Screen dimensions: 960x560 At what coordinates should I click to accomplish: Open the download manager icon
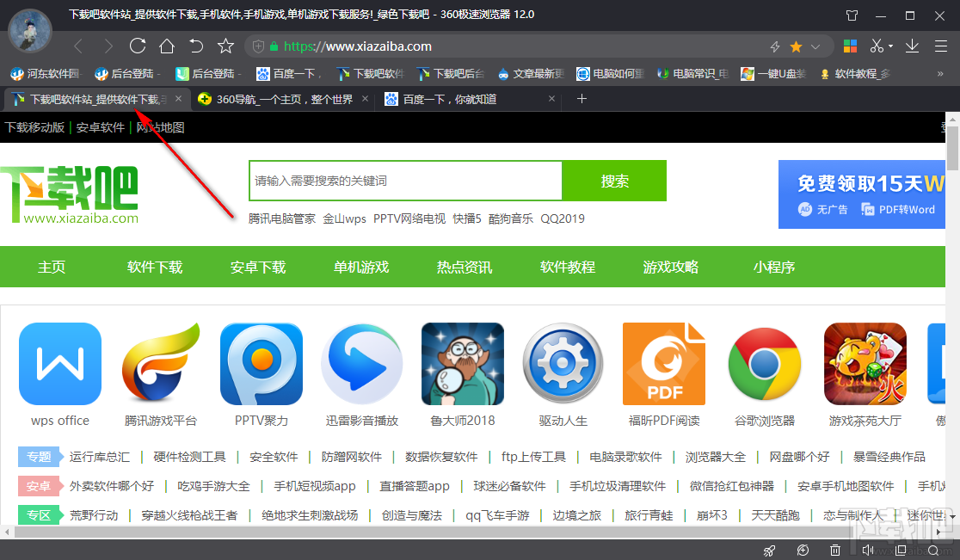(x=913, y=46)
